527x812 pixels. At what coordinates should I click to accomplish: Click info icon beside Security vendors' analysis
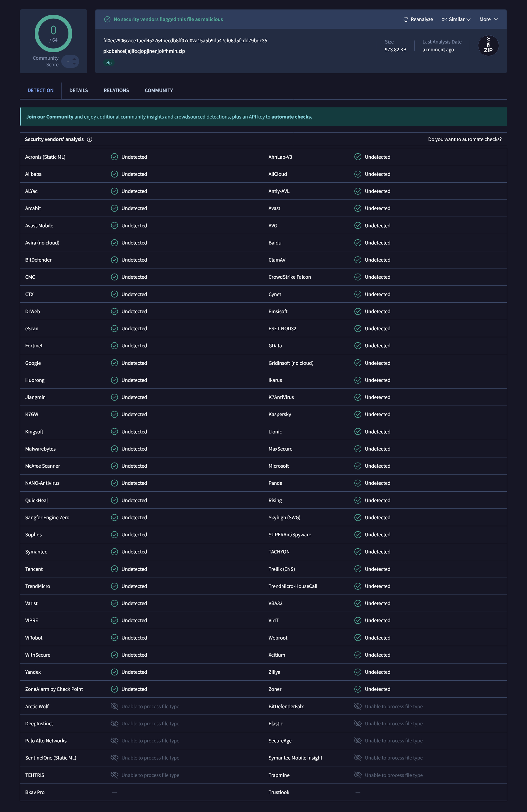pyautogui.click(x=89, y=139)
